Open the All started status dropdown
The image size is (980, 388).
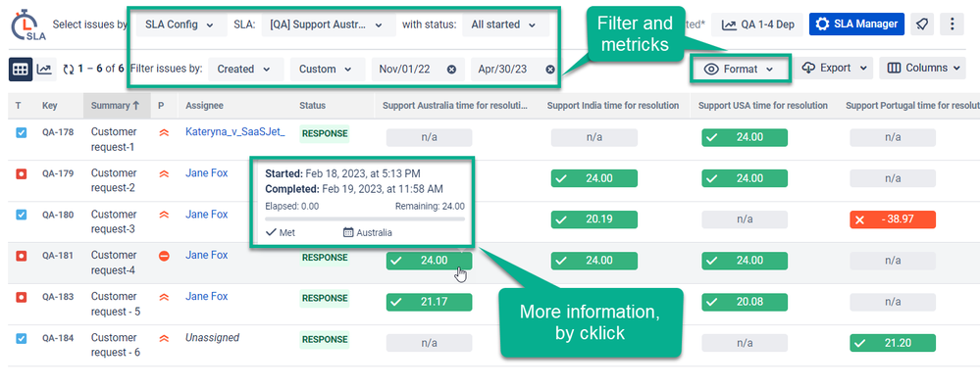point(505,24)
